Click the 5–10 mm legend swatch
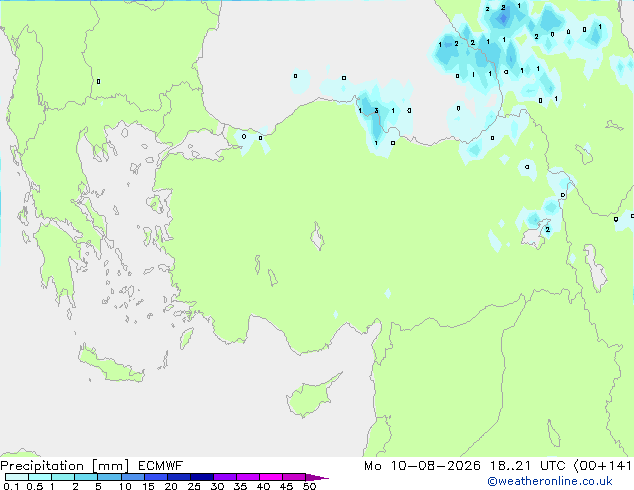The height and width of the screenshot is (490, 634). 109,477
